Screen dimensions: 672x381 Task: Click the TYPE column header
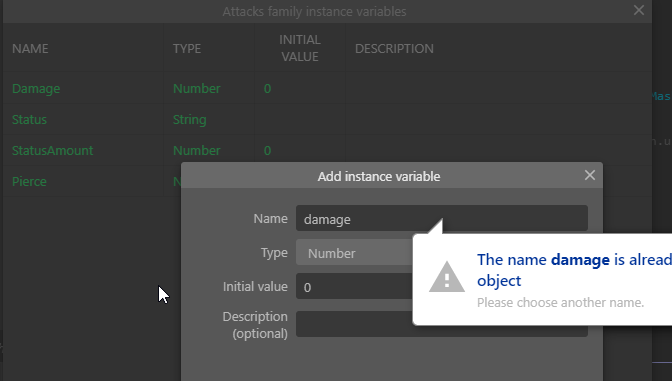coord(187,48)
